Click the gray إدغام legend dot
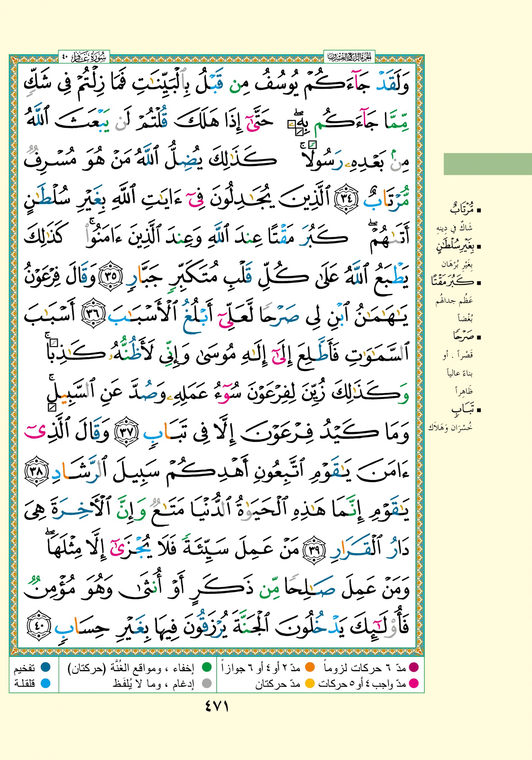The width and height of the screenshot is (532, 760). [207, 683]
